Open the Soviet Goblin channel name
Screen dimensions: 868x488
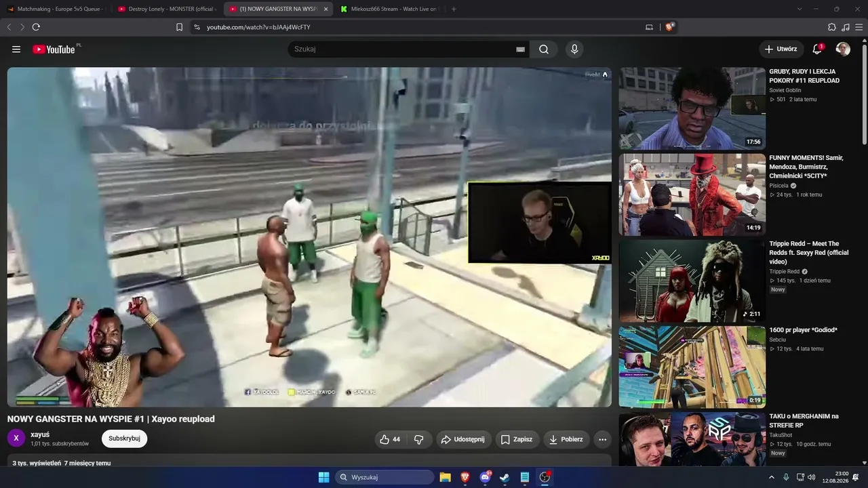click(x=785, y=90)
